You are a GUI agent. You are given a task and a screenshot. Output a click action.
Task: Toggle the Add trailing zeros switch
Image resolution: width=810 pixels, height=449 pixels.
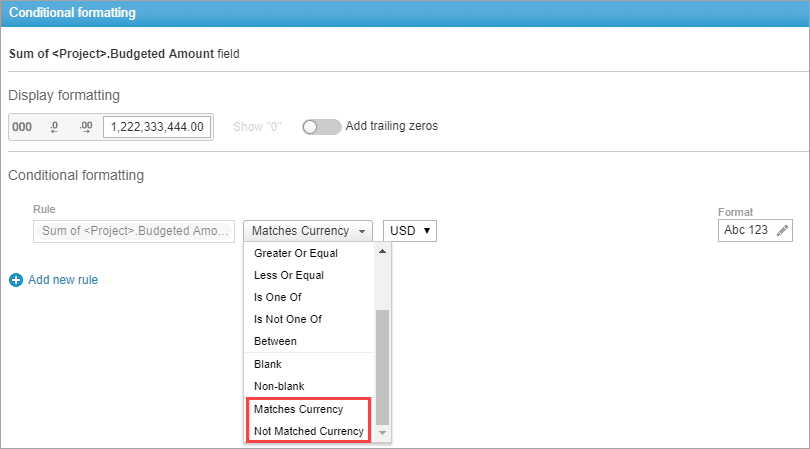pos(321,127)
